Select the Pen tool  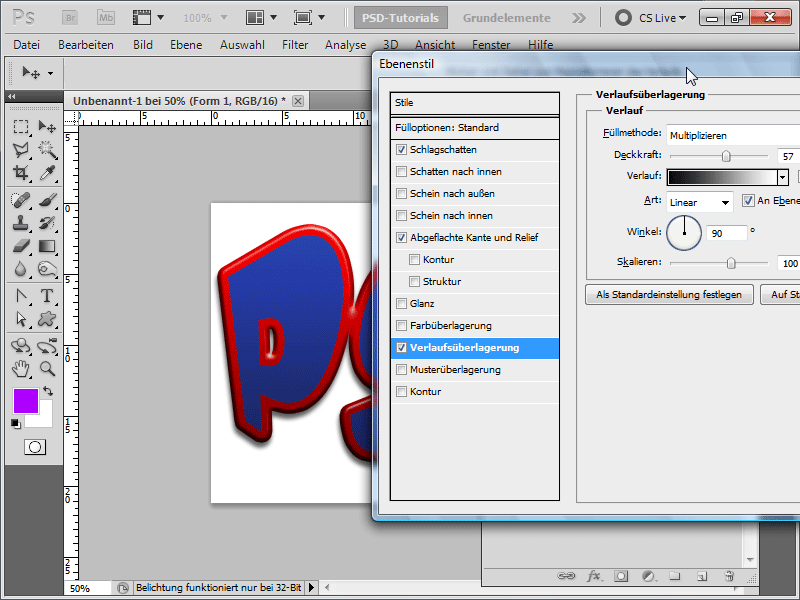pyautogui.click(x=21, y=296)
